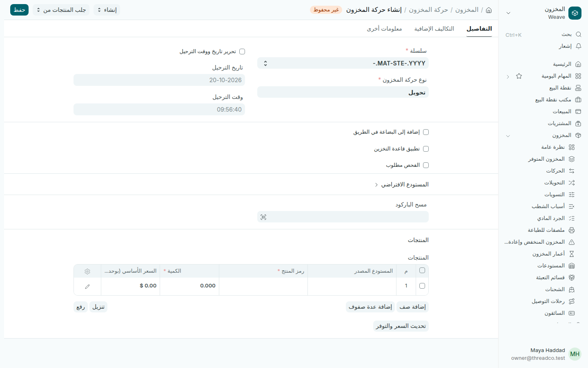
Task: Expand المستودع الافتراضي section
Action: pos(402,185)
